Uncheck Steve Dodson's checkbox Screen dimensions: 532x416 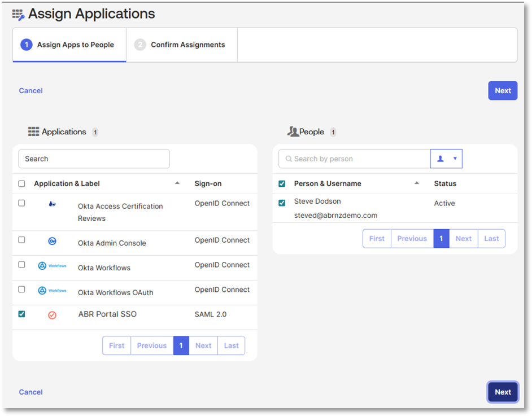pos(282,203)
